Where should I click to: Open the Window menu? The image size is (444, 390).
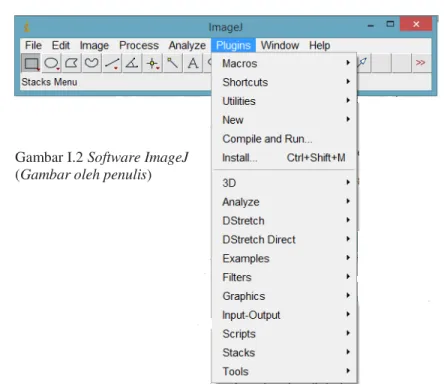(x=280, y=45)
